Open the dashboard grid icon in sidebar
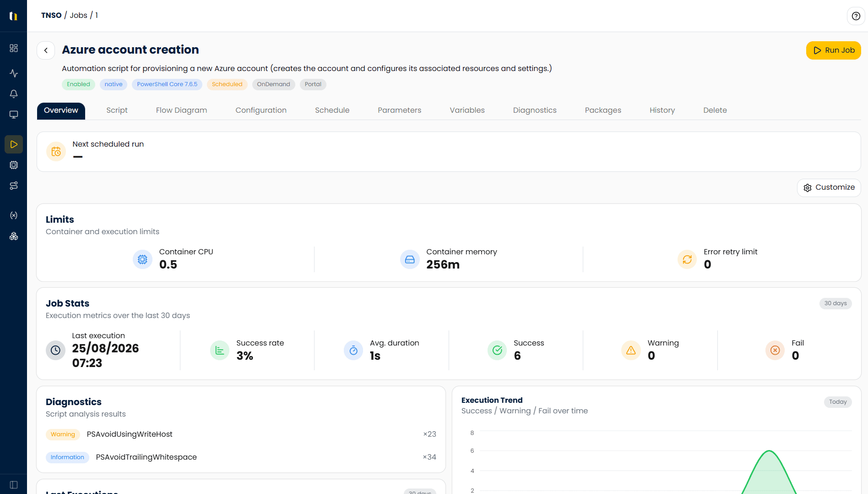The height and width of the screenshot is (494, 868). (14, 48)
